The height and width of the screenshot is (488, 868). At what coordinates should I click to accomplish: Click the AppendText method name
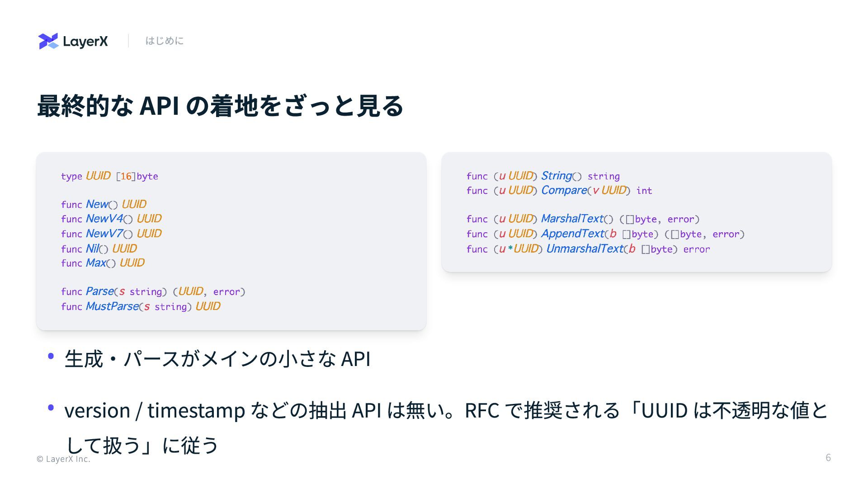[573, 234]
